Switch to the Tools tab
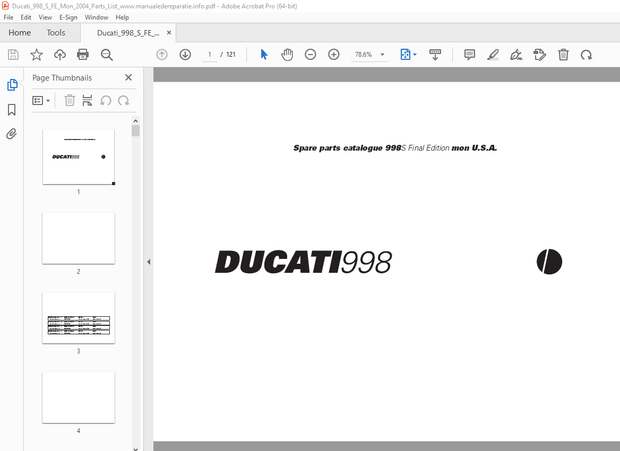620x451 pixels. pyautogui.click(x=56, y=33)
